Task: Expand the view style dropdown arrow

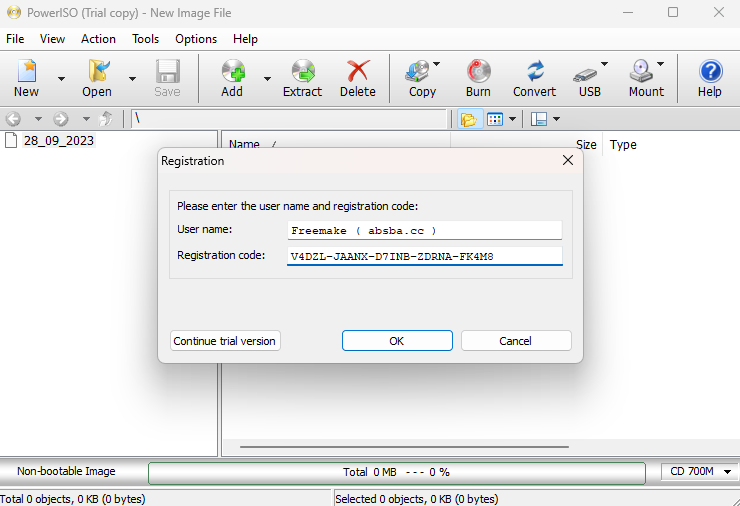Action: [512, 119]
